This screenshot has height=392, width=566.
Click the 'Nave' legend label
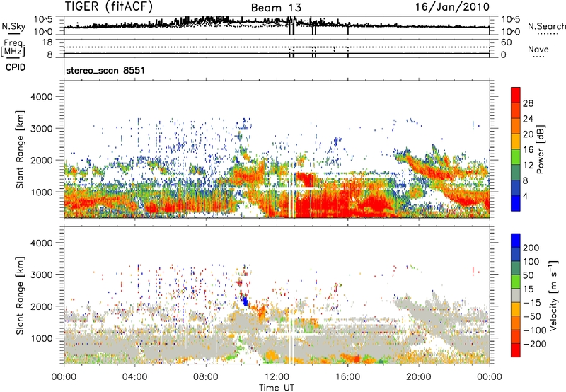pos(538,50)
